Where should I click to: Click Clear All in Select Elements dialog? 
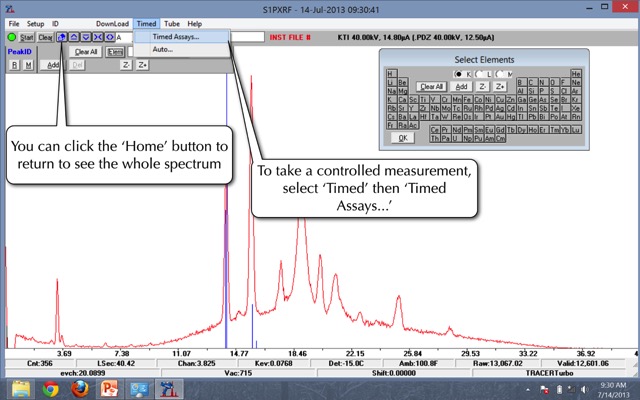[x=431, y=87]
